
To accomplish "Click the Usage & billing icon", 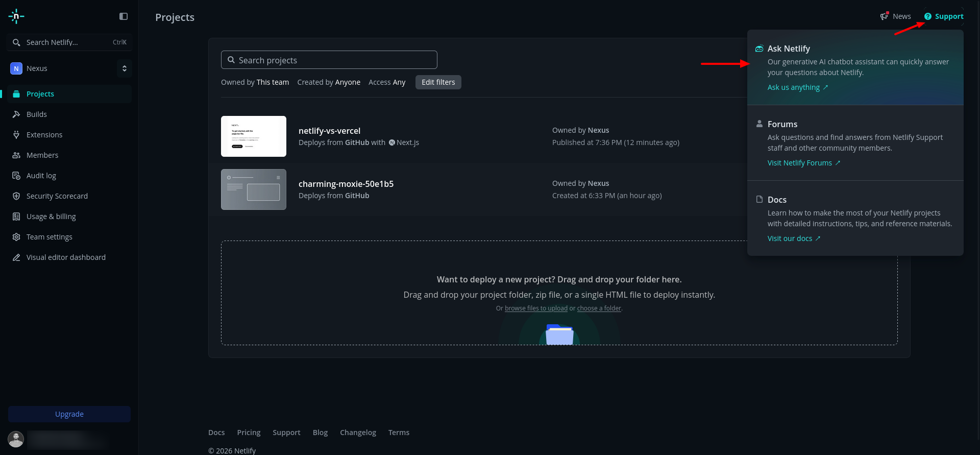I will pos(16,217).
